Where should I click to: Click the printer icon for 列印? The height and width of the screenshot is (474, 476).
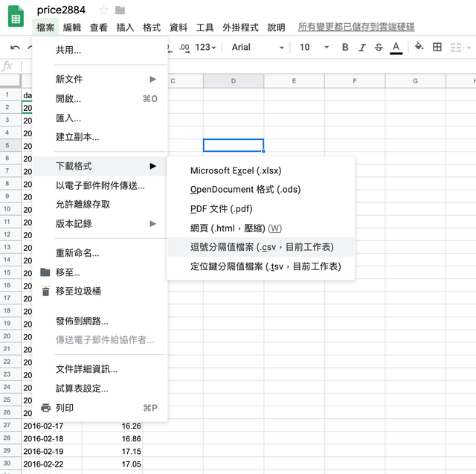pos(45,408)
